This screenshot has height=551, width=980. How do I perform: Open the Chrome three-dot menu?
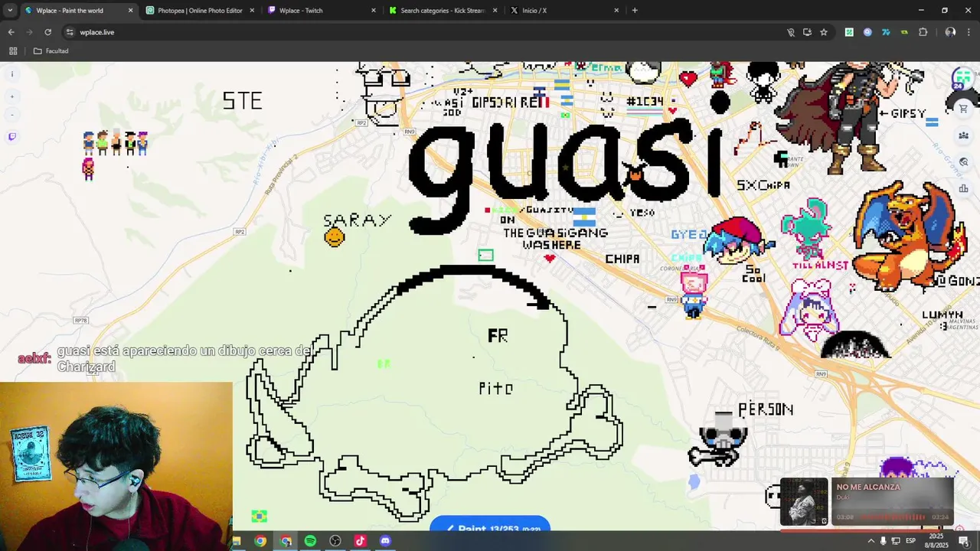click(x=969, y=32)
